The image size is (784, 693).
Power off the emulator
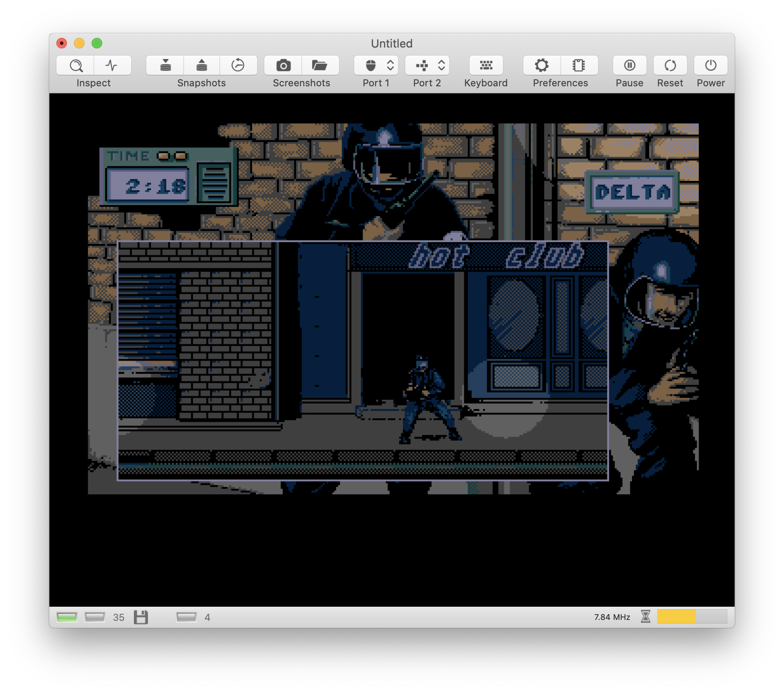tap(711, 66)
